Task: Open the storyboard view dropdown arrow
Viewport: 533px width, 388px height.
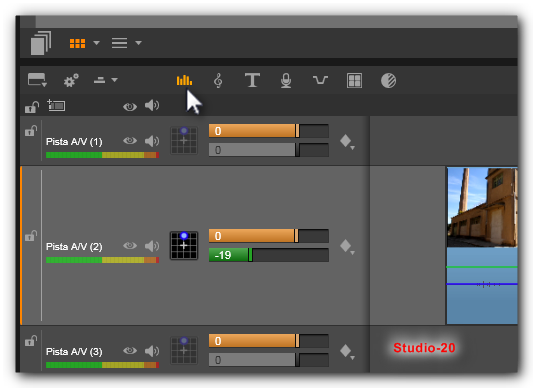Action: click(97, 43)
